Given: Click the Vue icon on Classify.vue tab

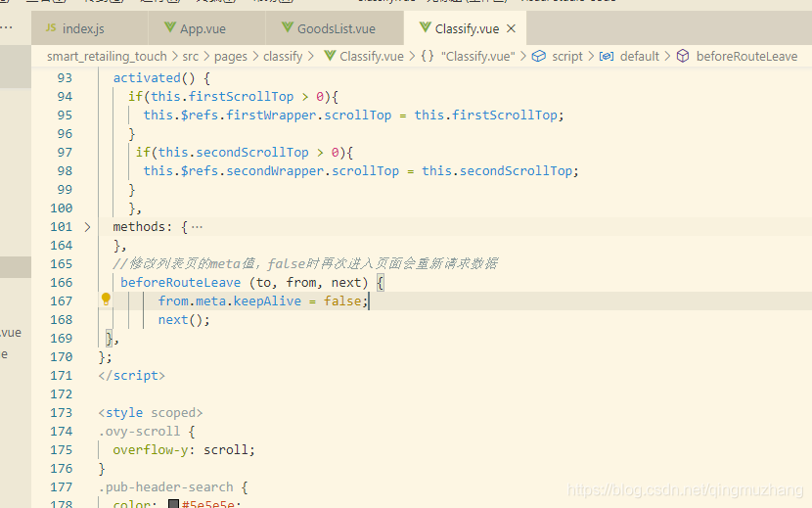Looking at the screenshot, I should coord(426,27).
